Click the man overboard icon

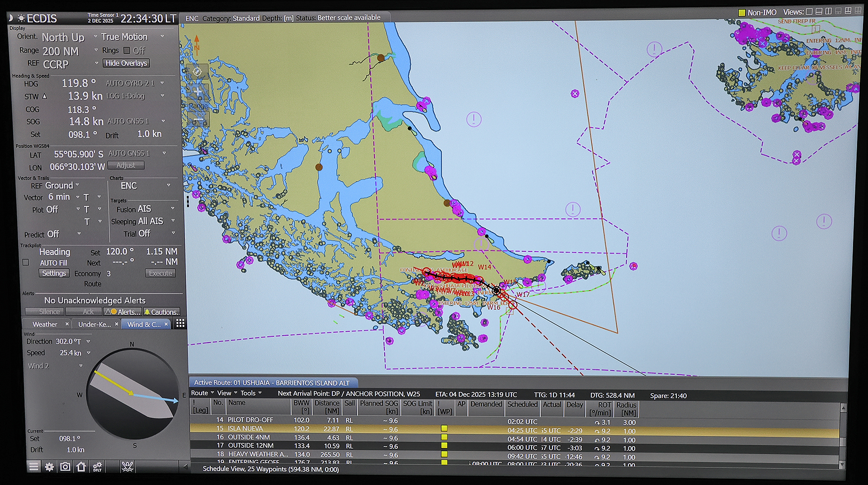(127, 467)
